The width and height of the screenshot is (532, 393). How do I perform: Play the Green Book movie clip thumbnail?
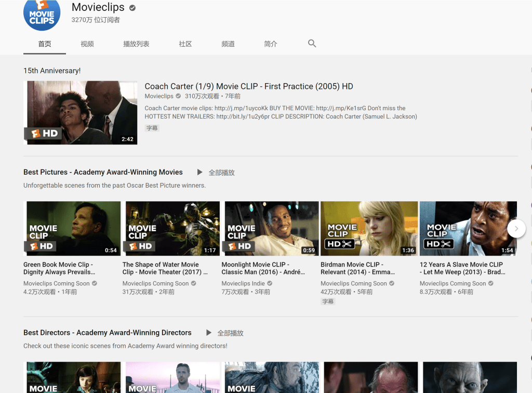click(x=72, y=229)
